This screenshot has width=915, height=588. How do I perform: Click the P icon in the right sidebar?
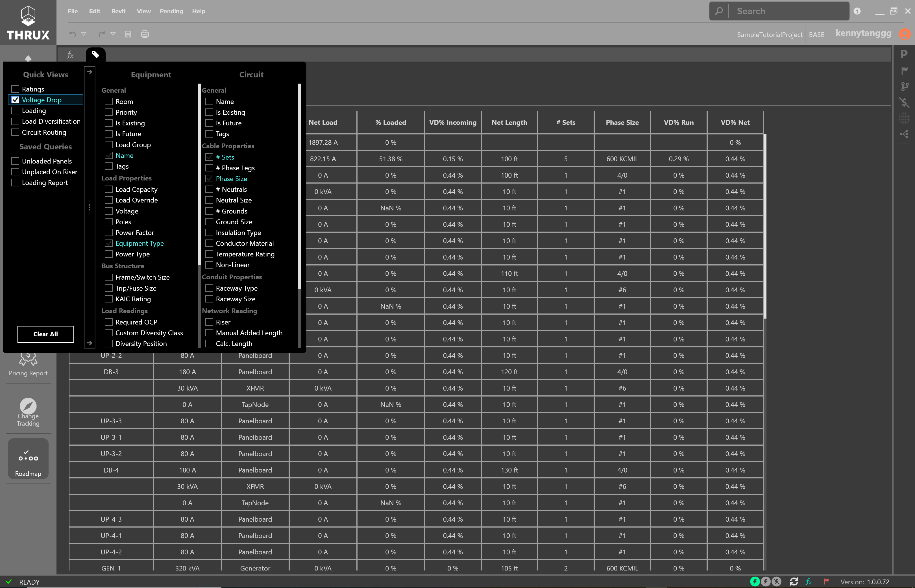pos(904,54)
